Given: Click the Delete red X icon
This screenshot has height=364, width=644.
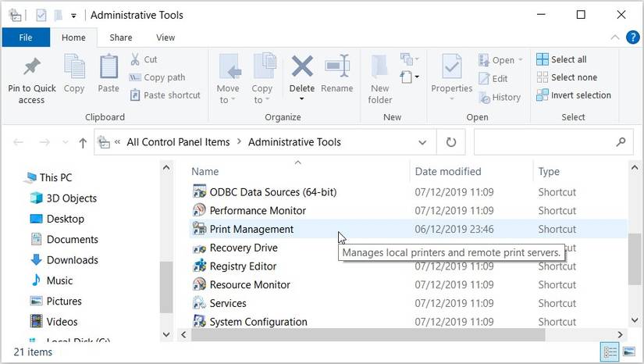Looking at the screenshot, I should [302, 66].
